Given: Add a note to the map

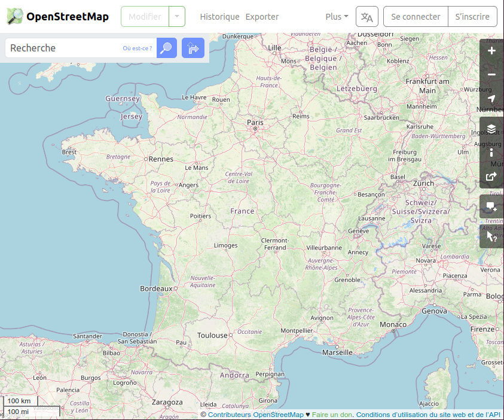Looking at the screenshot, I should pos(491,206).
